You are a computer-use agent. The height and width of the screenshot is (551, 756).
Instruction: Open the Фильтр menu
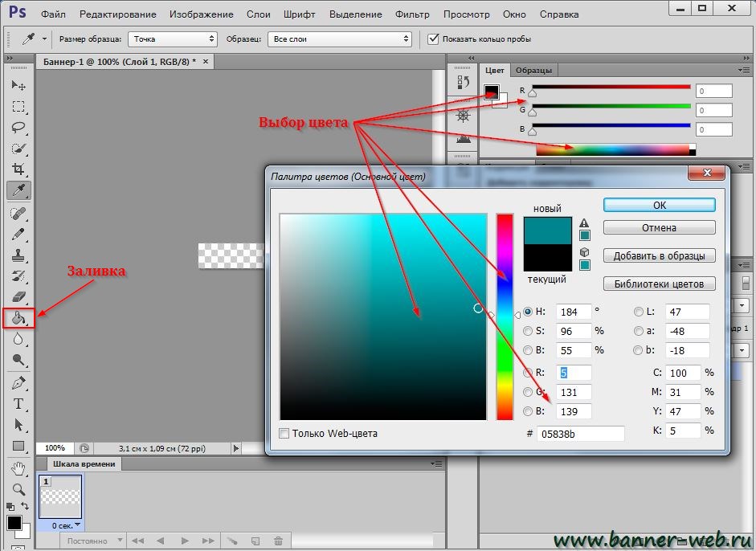coord(412,14)
